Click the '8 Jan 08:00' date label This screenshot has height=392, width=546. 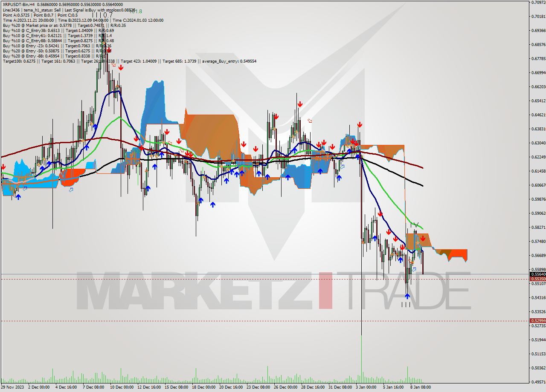tap(420, 387)
